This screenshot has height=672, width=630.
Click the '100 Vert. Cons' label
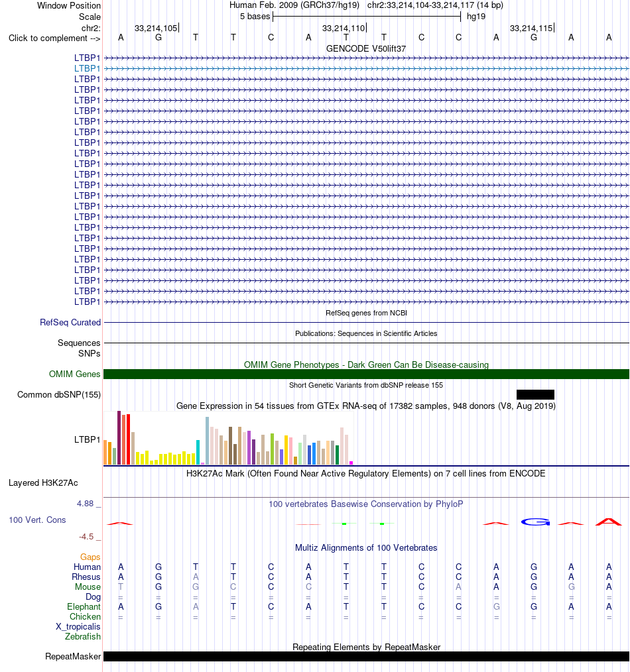(x=37, y=520)
